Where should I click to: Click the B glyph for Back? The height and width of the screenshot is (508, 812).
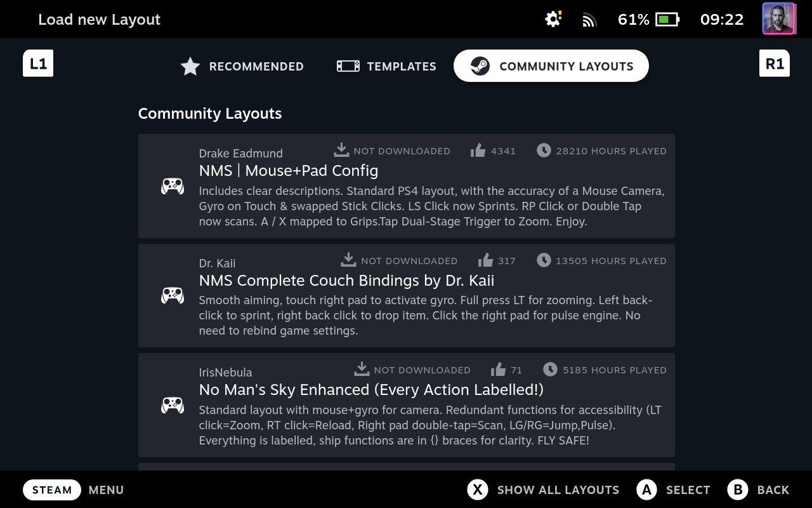[738, 490]
